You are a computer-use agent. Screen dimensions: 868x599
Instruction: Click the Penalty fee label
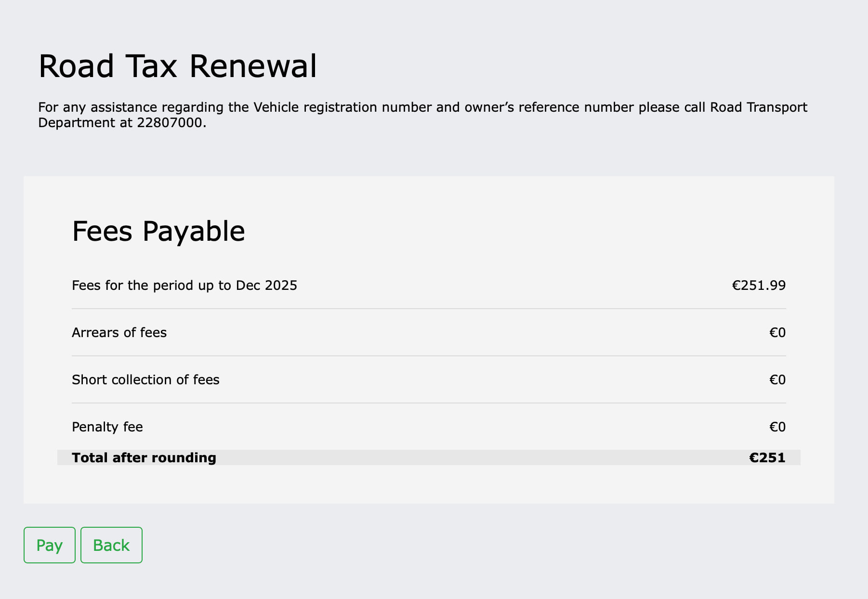pos(107,427)
